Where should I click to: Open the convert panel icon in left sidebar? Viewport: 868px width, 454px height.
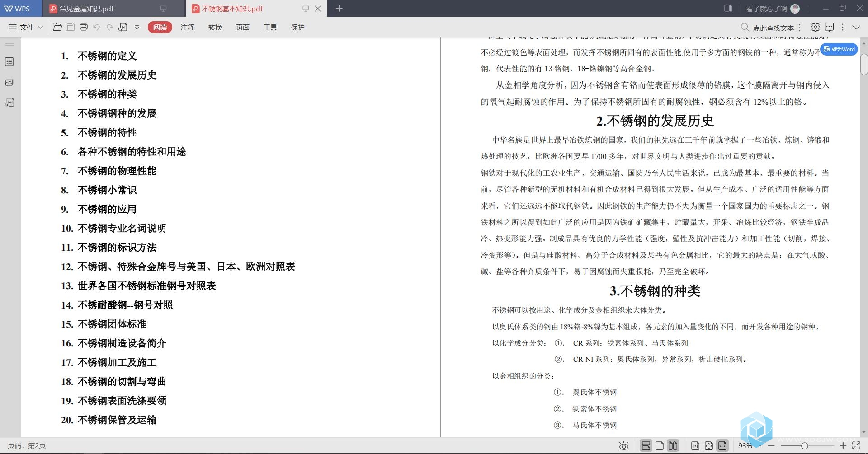tap(9, 103)
